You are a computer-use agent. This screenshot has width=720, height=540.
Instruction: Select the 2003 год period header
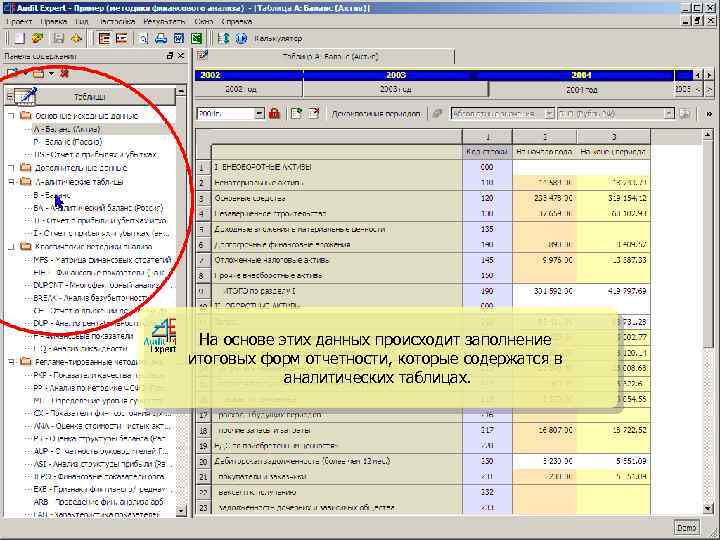pos(395,90)
